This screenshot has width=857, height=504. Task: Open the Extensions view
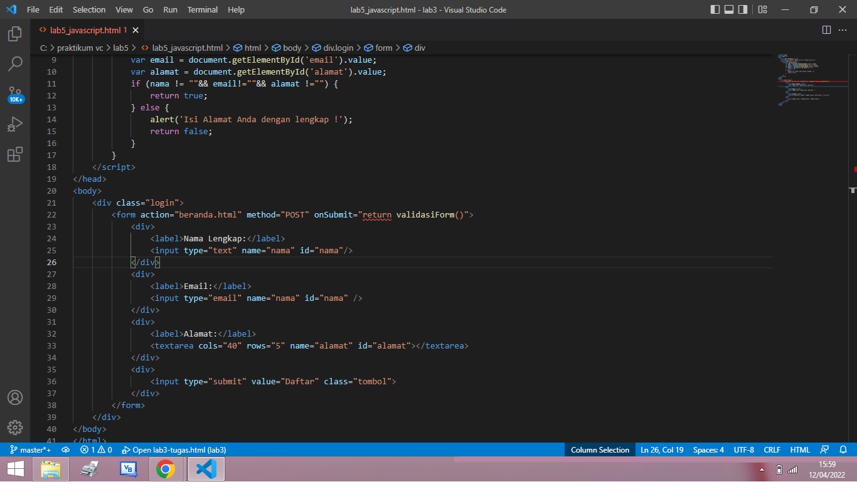click(x=15, y=154)
